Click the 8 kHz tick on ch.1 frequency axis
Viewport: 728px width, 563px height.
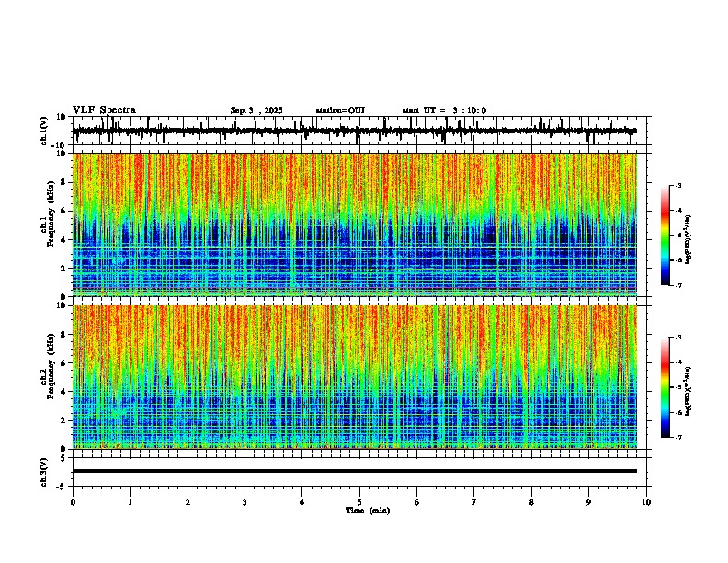pos(63,182)
